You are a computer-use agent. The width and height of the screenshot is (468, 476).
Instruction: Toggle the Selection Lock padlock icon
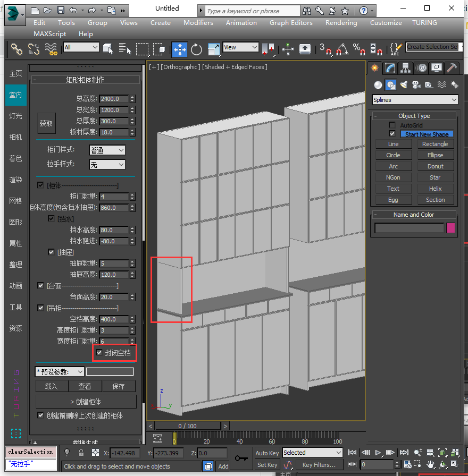point(81,453)
